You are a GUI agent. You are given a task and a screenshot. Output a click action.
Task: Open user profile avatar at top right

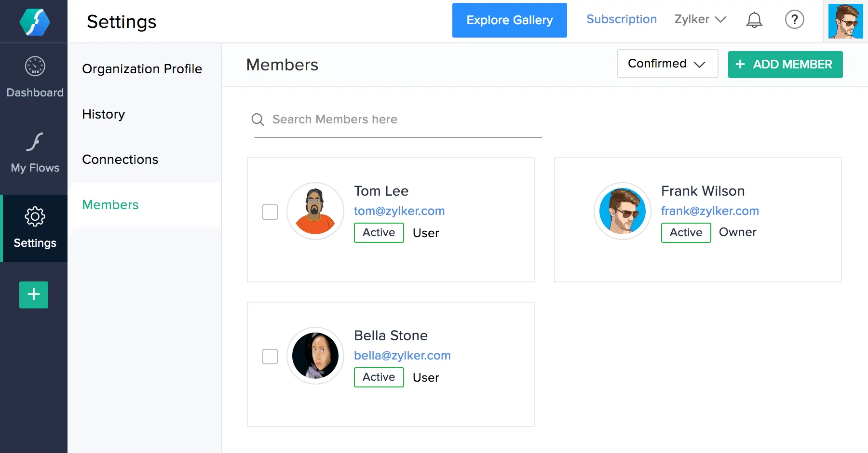click(845, 21)
